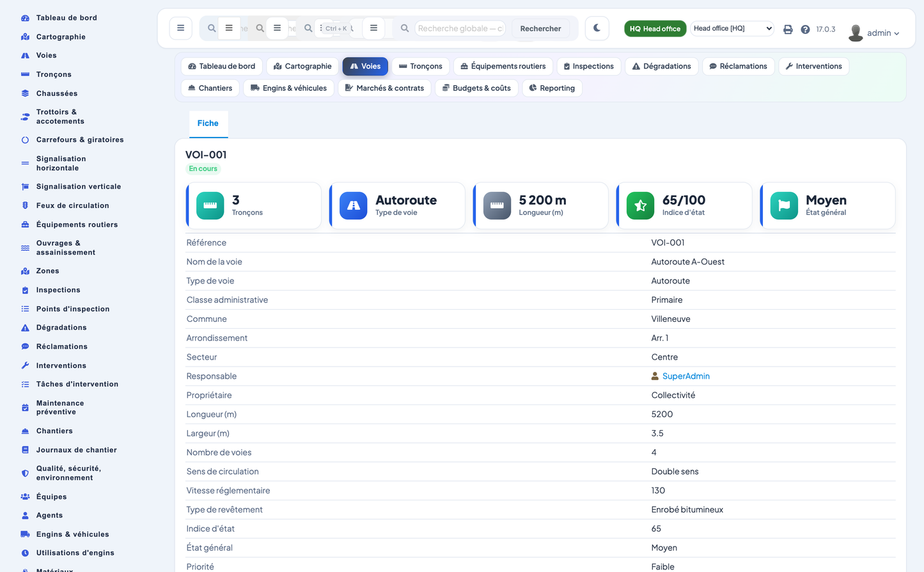924x572 pixels.
Task: Open Équipements routiers module tab
Action: (x=503, y=66)
